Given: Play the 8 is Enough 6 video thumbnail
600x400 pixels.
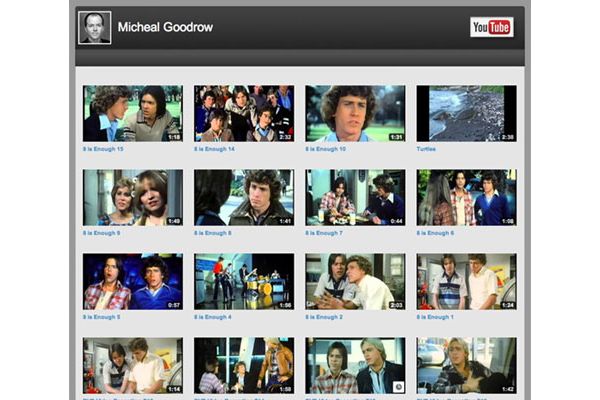Looking at the screenshot, I should [x=467, y=198].
